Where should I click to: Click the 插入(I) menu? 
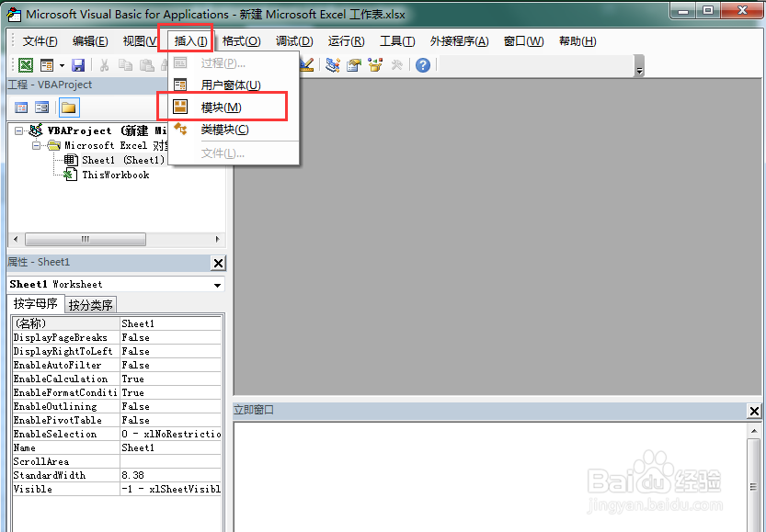(x=190, y=41)
